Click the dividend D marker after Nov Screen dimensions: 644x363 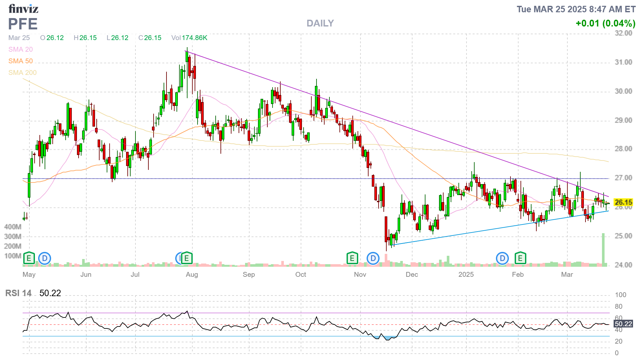pos(373,258)
